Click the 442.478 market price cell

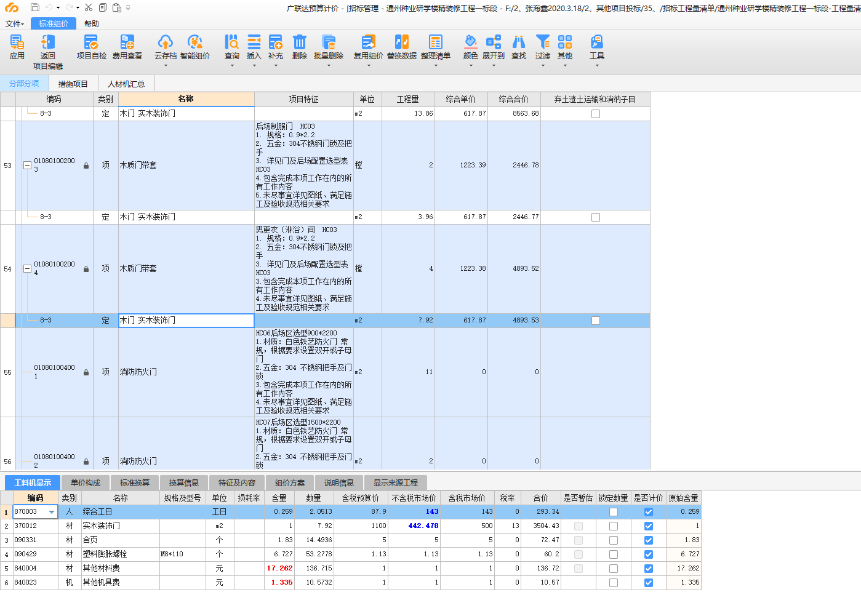click(414, 526)
